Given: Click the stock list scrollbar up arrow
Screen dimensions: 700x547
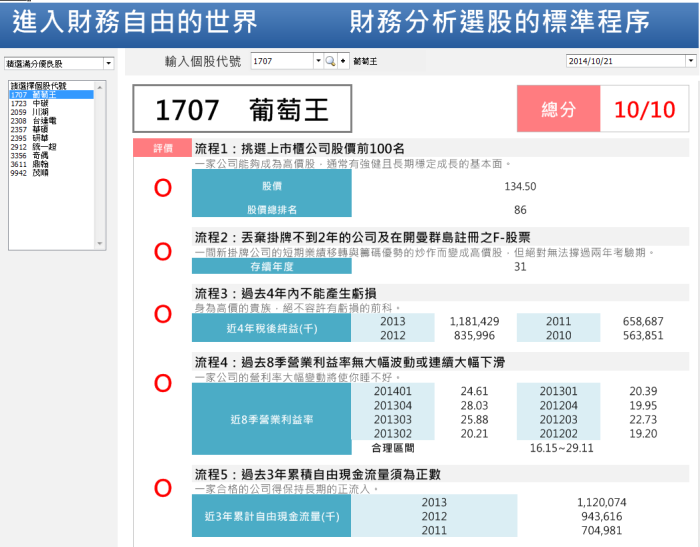Looking at the screenshot, I should tap(100, 88).
